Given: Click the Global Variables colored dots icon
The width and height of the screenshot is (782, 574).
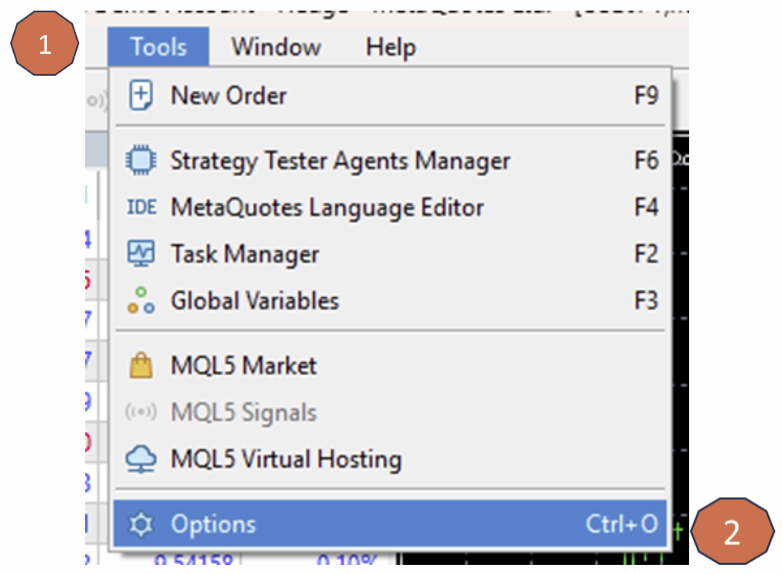Looking at the screenshot, I should tap(141, 301).
